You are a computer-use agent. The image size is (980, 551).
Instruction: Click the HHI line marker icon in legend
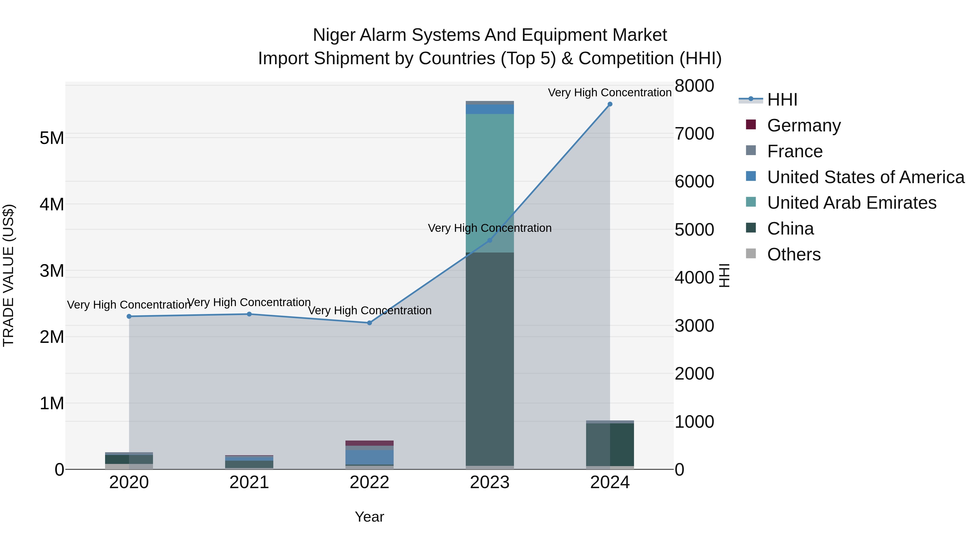[x=751, y=99]
